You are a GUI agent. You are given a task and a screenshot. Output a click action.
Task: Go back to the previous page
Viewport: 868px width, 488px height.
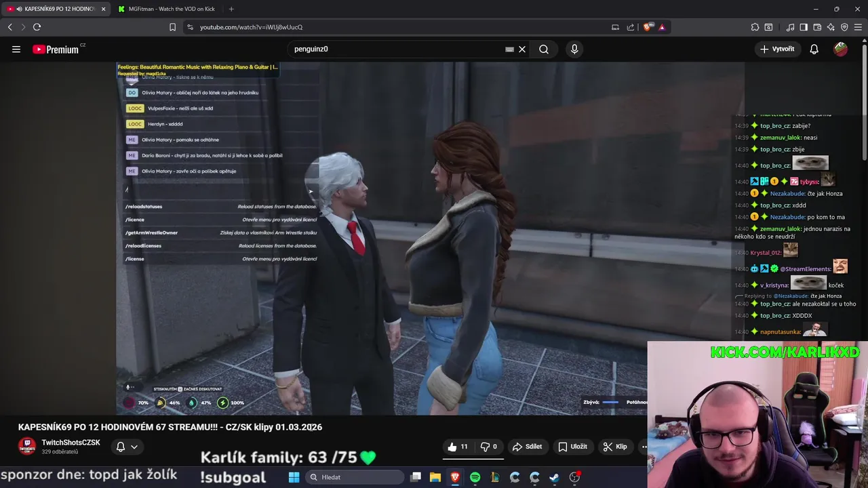(10, 27)
